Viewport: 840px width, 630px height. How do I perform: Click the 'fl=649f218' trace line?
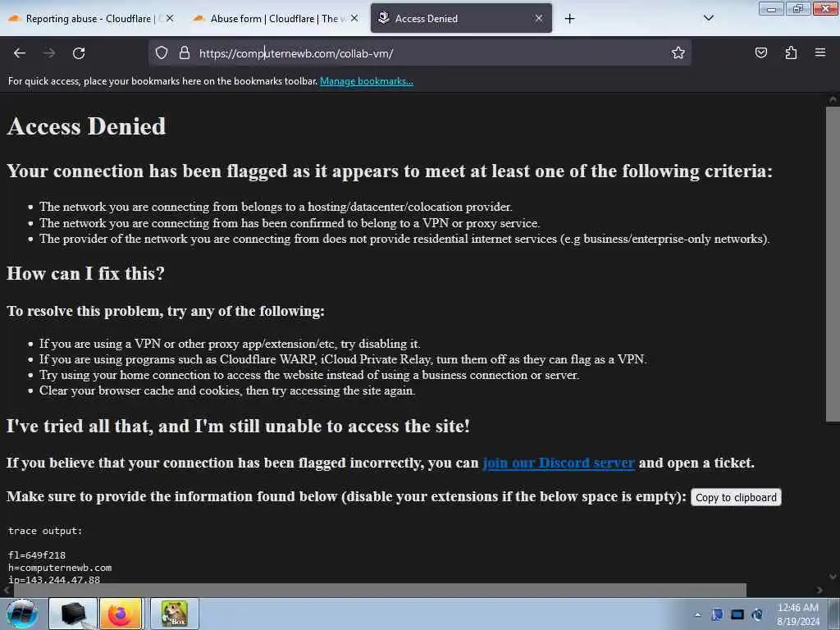[x=37, y=555]
